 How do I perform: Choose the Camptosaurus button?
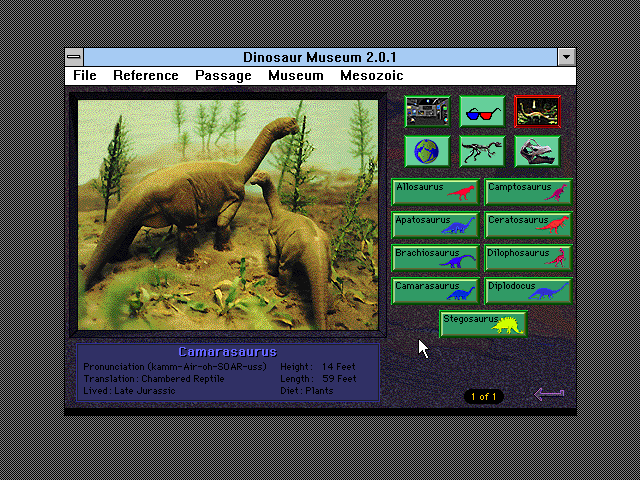[529, 192]
